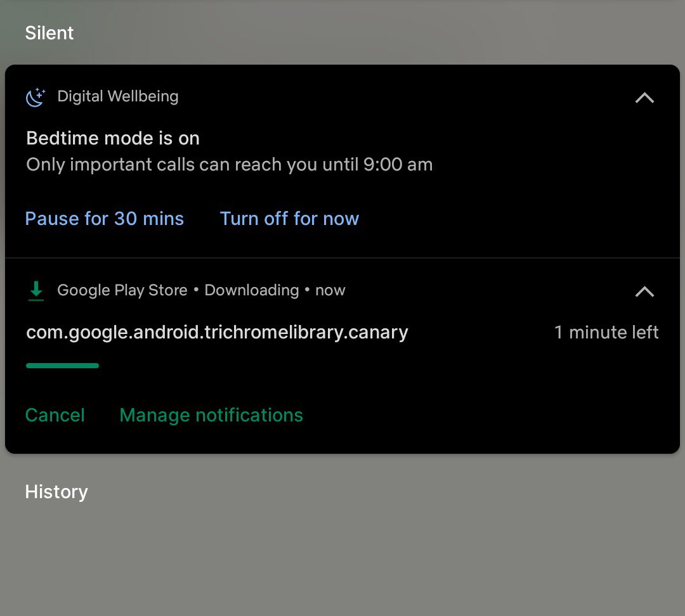Image resolution: width=685 pixels, height=616 pixels.
Task: Click the Digital Wellbeing moon icon
Action: 36,97
